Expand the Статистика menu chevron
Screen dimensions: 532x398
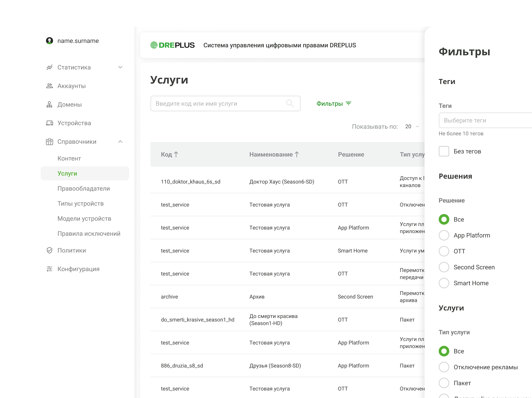(120, 67)
